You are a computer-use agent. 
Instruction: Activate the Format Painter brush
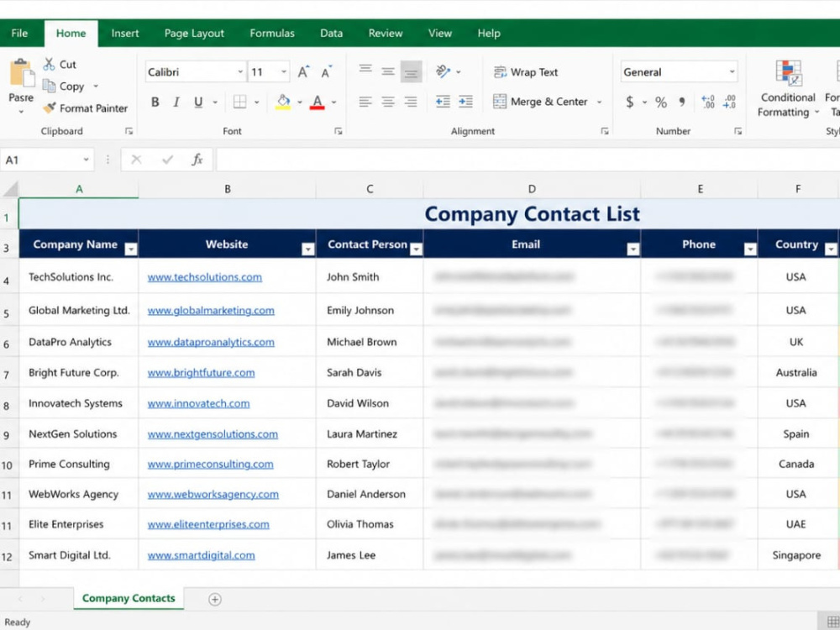pyautogui.click(x=50, y=108)
